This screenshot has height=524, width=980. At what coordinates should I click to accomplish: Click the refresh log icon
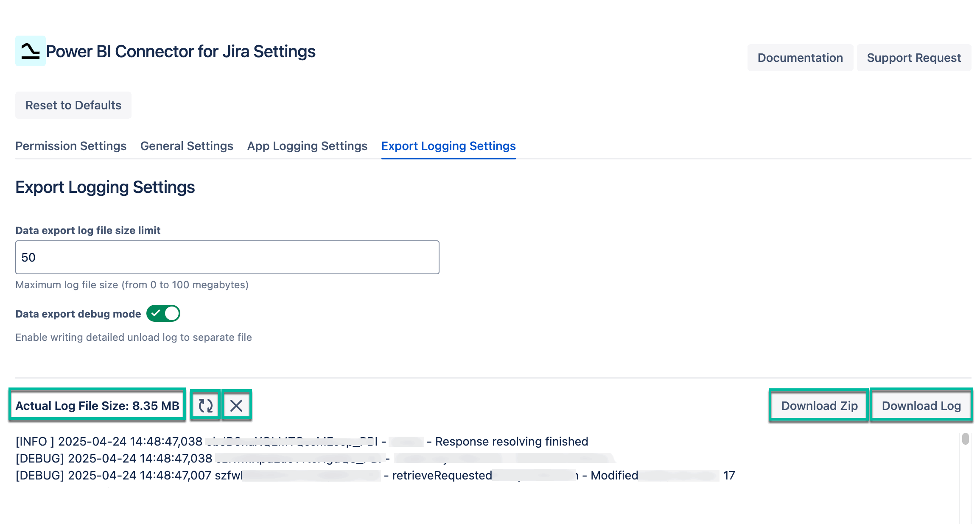205,405
